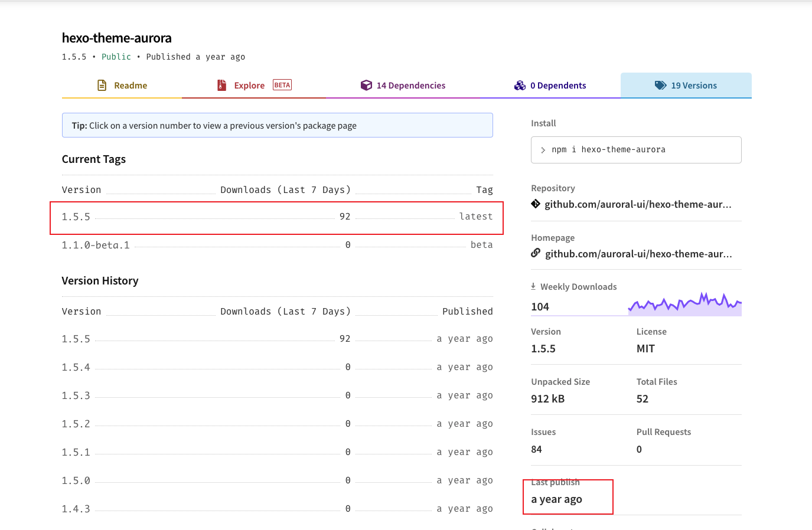Click the 'latest' tag text
This screenshot has width=812, height=530.
pyautogui.click(x=476, y=217)
